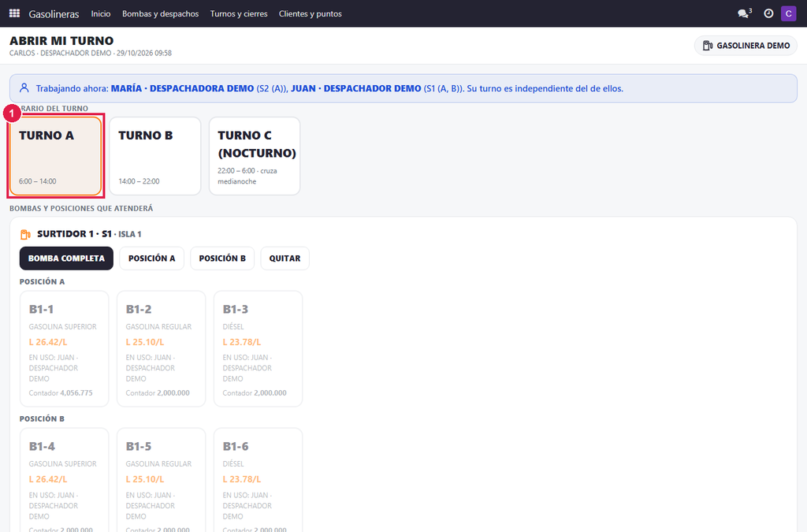Open the purple C user avatar
807x532 pixels.
coord(788,13)
